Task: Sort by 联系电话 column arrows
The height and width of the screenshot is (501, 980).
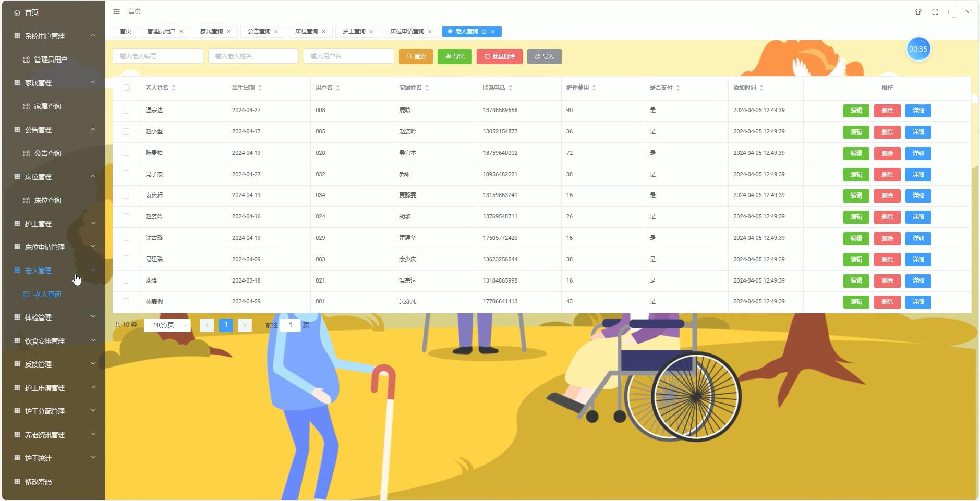Action: [x=511, y=88]
